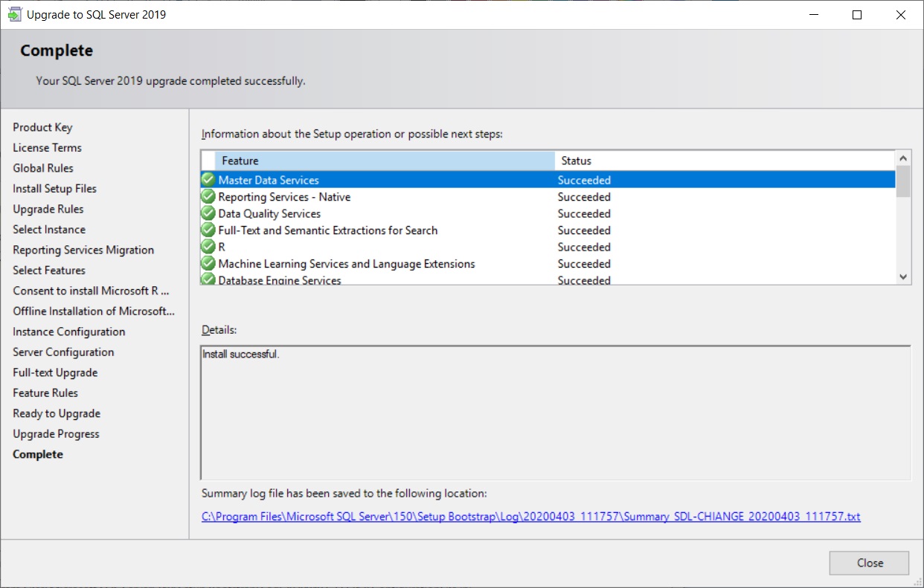The image size is (924, 588).
Task: Select Full-Text and Semantic Extractions for Search row
Action: [548, 230]
